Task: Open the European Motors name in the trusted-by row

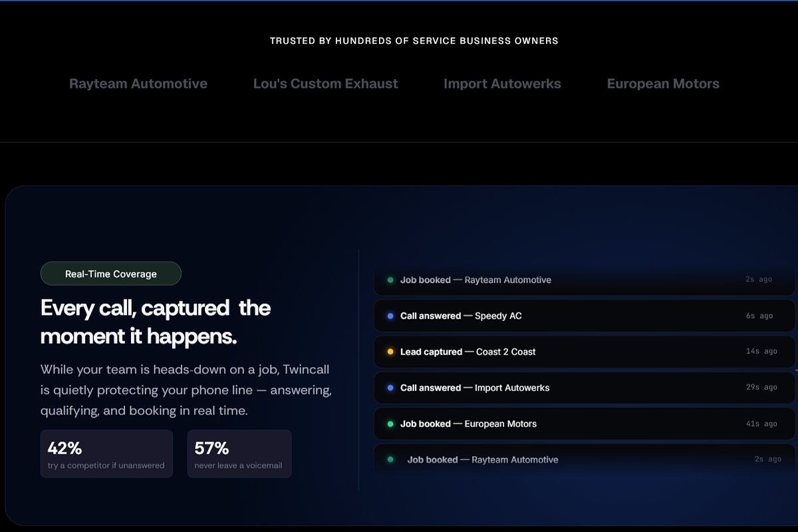Action: tap(663, 84)
